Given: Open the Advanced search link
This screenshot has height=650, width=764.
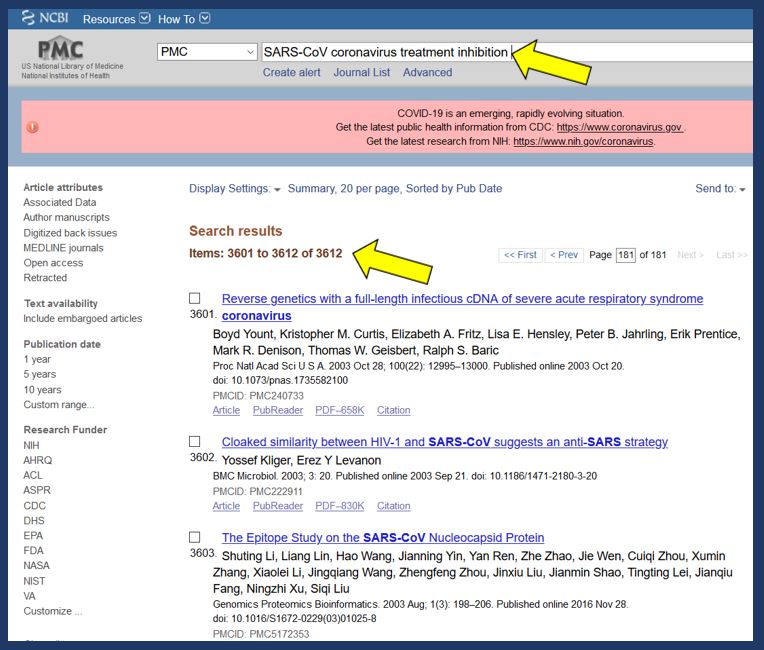Looking at the screenshot, I should (427, 73).
